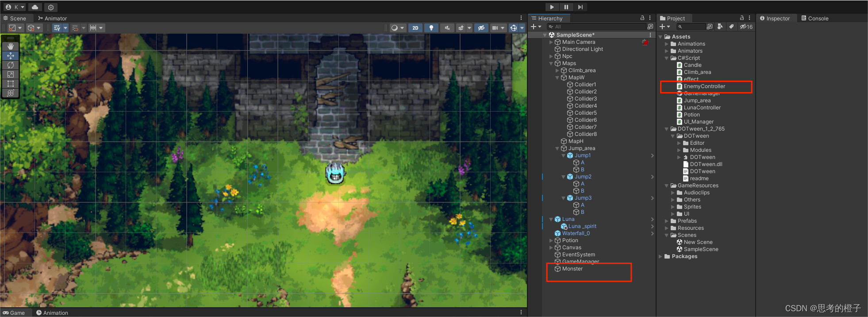Click Project search field
This screenshot has height=317, width=868.
pyautogui.click(x=691, y=27)
